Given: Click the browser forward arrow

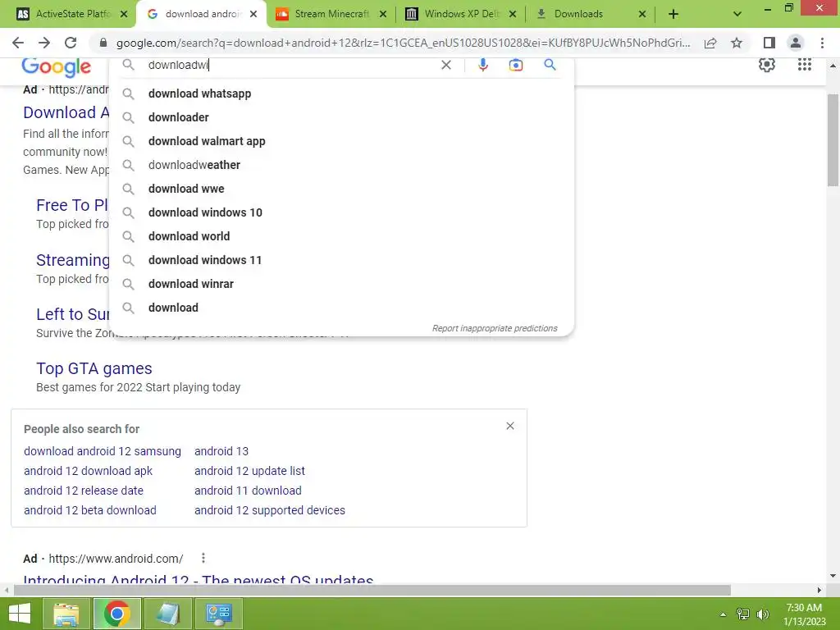Looking at the screenshot, I should pyautogui.click(x=44, y=43).
